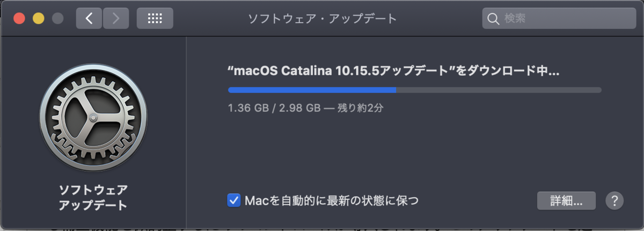
Task: Click the 1.36 GB / 2.98 GB status text
Action: (x=274, y=107)
